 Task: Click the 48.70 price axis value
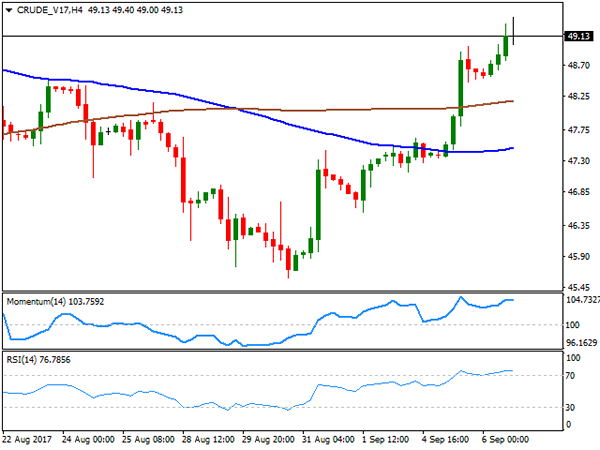[x=579, y=65]
